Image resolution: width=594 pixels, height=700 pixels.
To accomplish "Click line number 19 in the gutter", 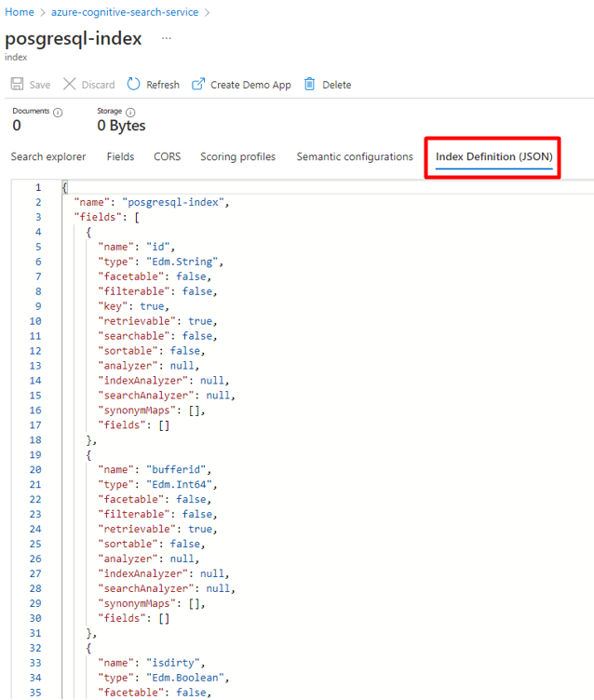I will pos(35,455).
